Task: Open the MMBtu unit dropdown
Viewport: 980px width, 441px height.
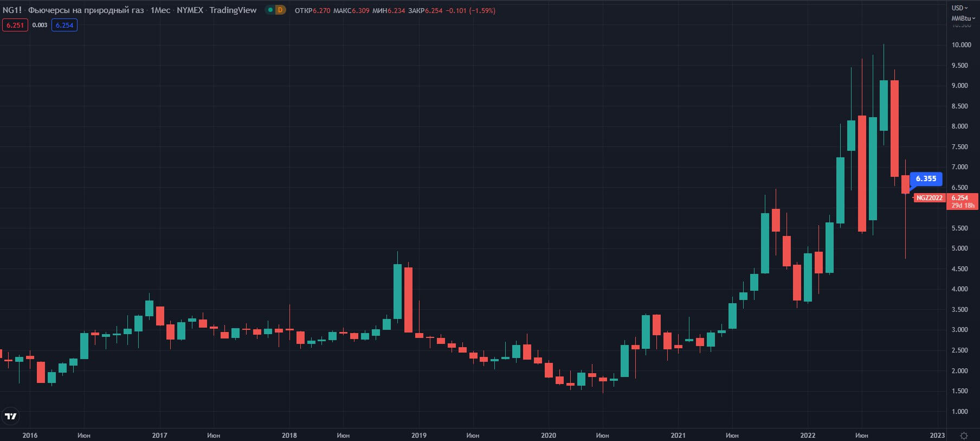Action: (x=963, y=18)
